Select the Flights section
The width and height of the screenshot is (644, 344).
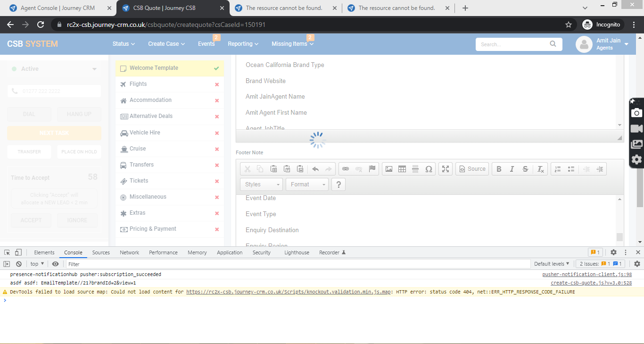(x=170, y=84)
